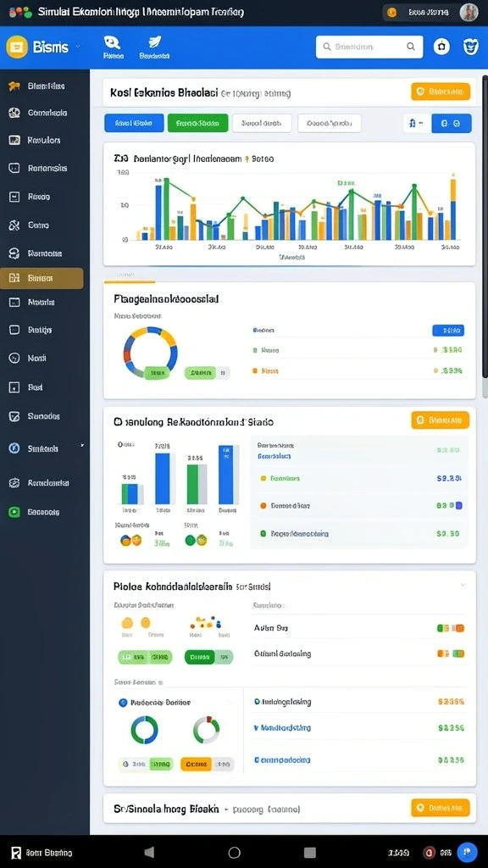Click the shield face icon beside the search box
488x868 pixels.
click(470, 47)
